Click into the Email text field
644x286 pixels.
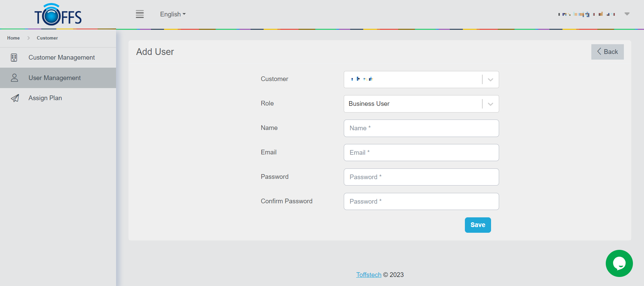click(x=421, y=153)
